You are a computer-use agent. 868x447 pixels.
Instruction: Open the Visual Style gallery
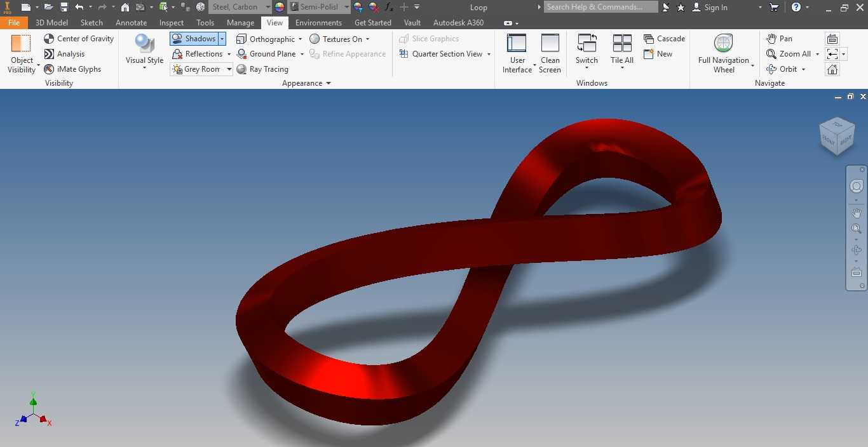(144, 52)
